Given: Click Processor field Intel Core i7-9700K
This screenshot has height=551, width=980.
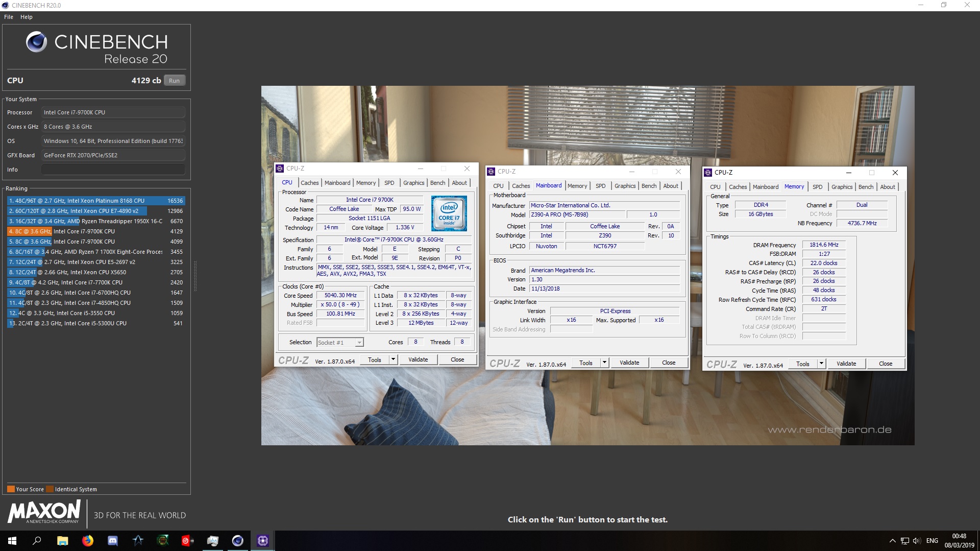Looking at the screenshot, I should coord(113,112).
